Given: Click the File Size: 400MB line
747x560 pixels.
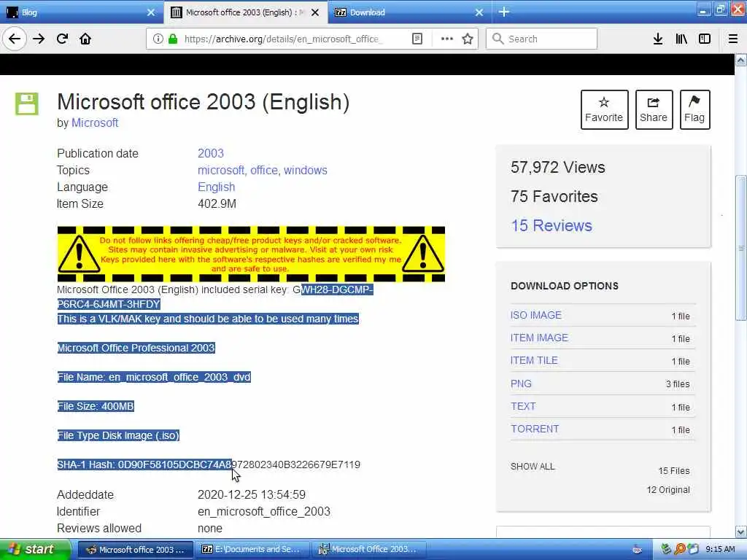Looking at the screenshot, I should tap(96, 406).
